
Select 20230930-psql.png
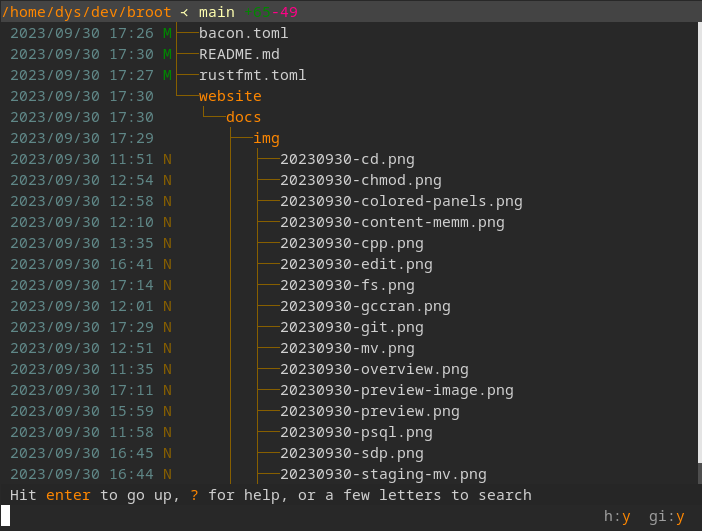356,433
